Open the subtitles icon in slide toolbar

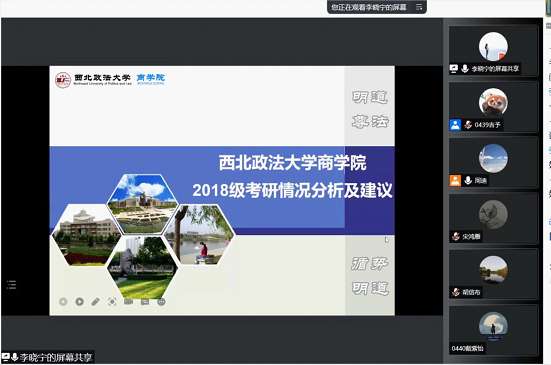145,302
